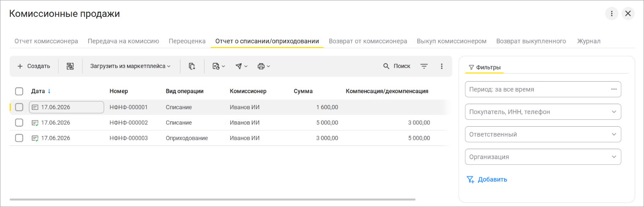Click the 1 600,00 sum cell

click(x=327, y=107)
